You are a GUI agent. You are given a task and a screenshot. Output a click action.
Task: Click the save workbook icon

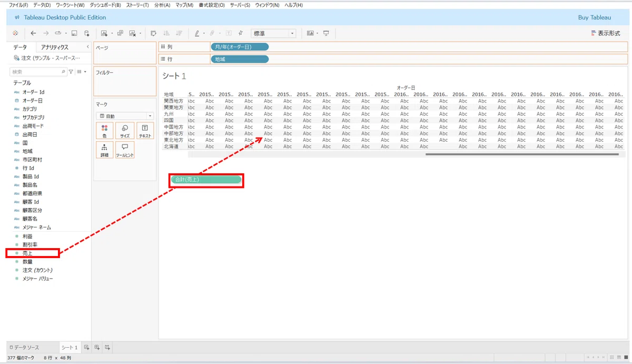(74, 33)
